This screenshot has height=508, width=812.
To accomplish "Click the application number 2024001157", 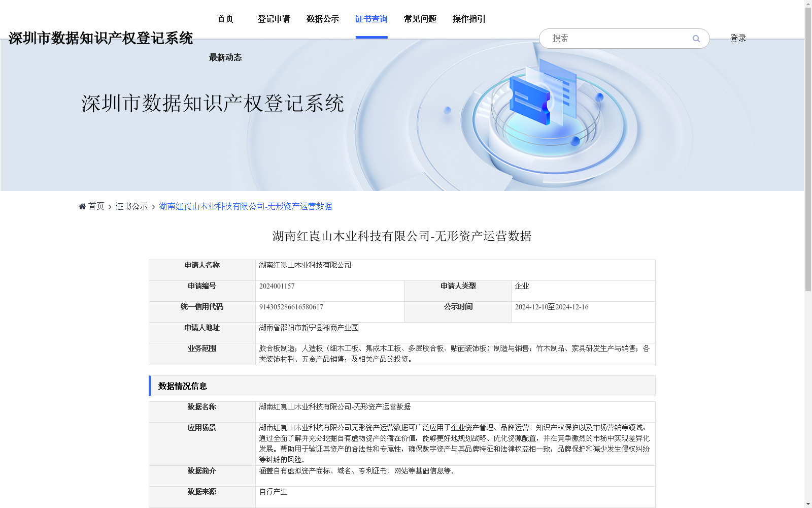I will tap(277, 286).
